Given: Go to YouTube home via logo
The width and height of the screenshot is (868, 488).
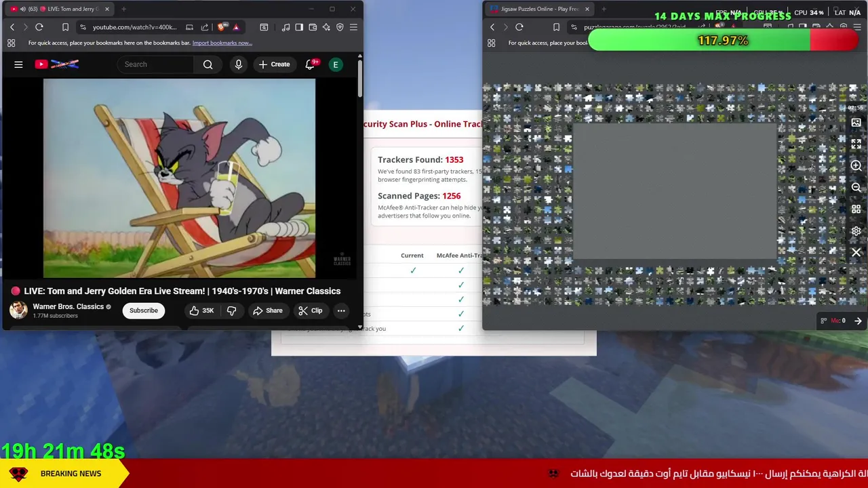Looking at the screenshot, I should click(57, 64).
